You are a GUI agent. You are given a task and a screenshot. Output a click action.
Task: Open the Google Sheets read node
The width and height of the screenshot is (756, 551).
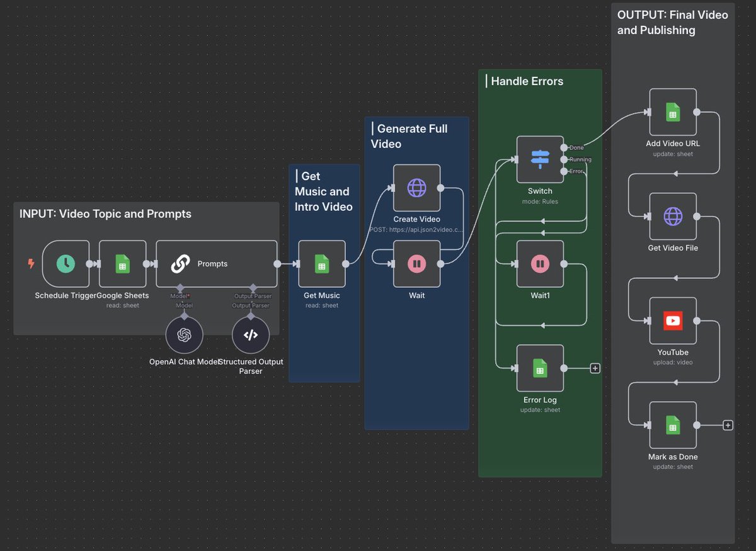(x=122, y=264)
